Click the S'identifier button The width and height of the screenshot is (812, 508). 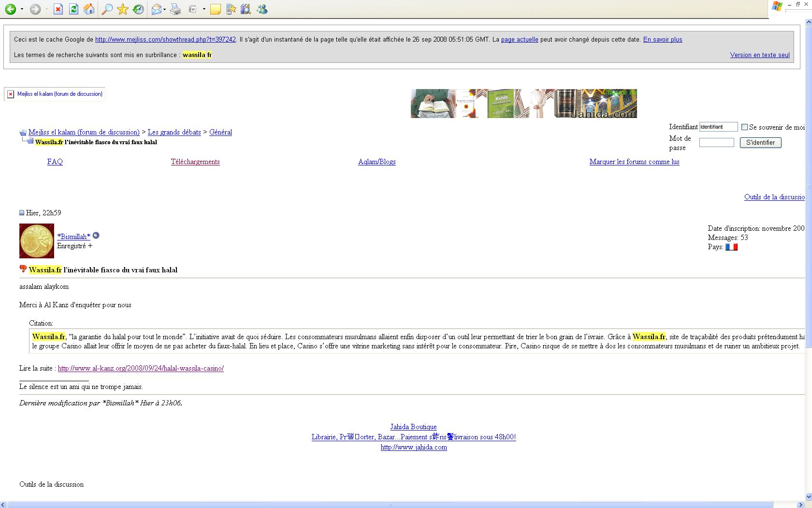coord(760,143)
